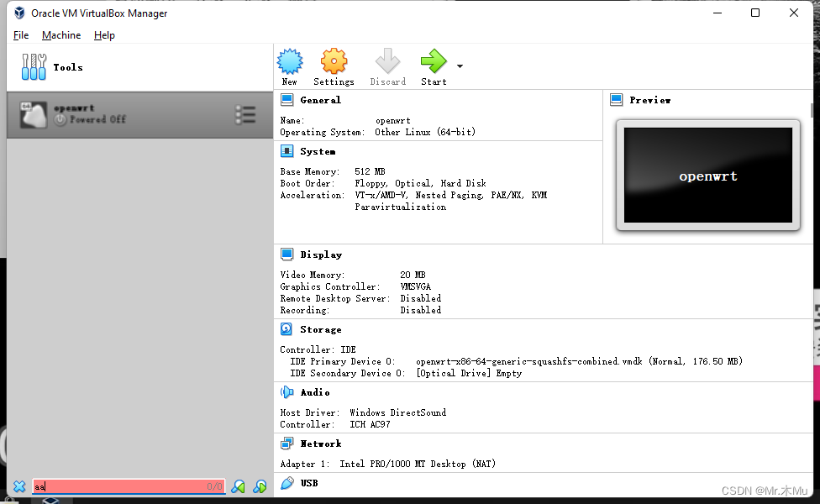Create a new virtual machine with New icon
Viewport: 820px width, 504px height.
[290, 62]
